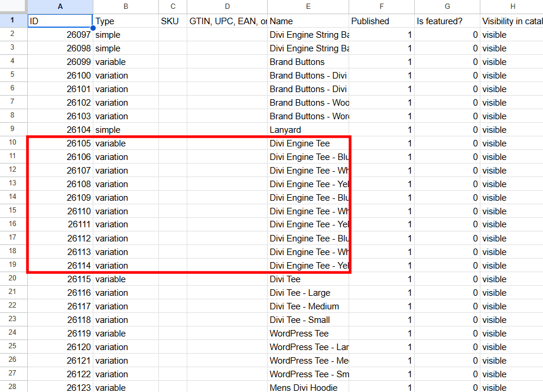Screen dimensions: 543x392
Task: Click the select-all corner button above row 1
Action: coord(13,6)
